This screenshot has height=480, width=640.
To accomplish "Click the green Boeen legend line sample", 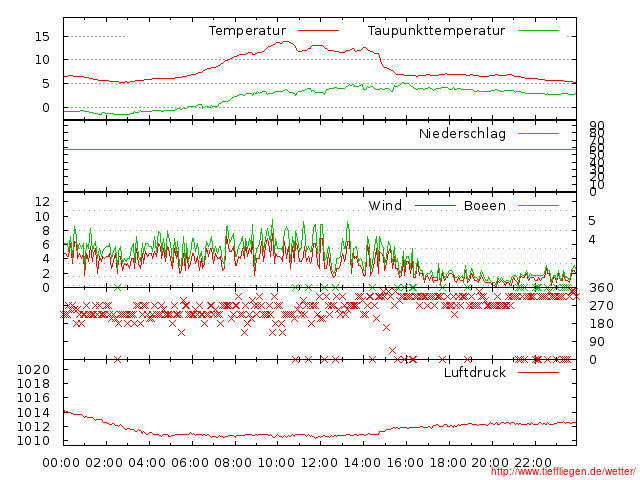I will (538, 205).
